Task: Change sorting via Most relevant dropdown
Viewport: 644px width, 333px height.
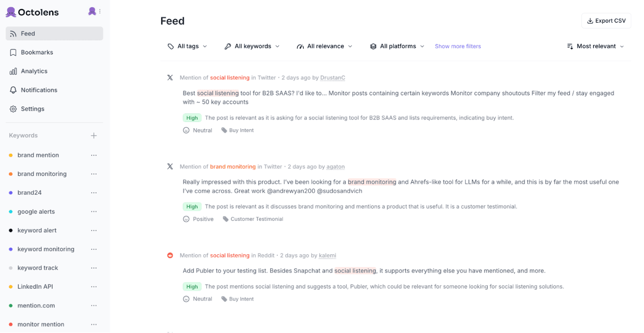Action: tap(595, 46)
